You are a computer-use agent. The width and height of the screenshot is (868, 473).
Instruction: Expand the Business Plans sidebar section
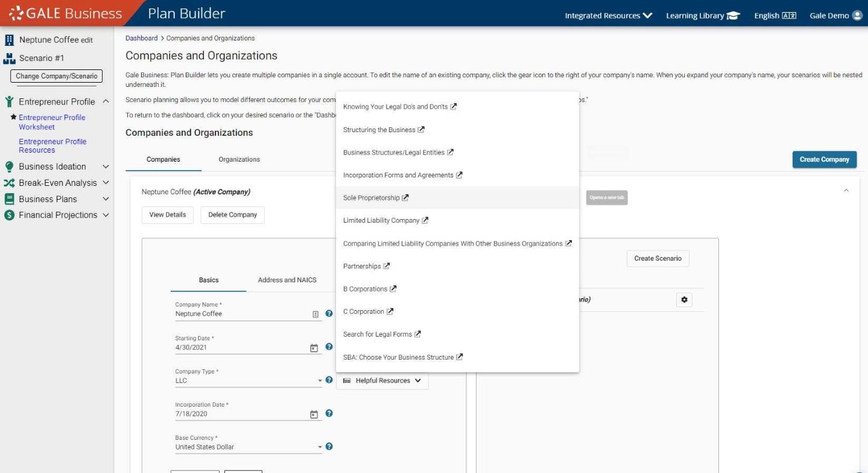[x=106, y=199]
